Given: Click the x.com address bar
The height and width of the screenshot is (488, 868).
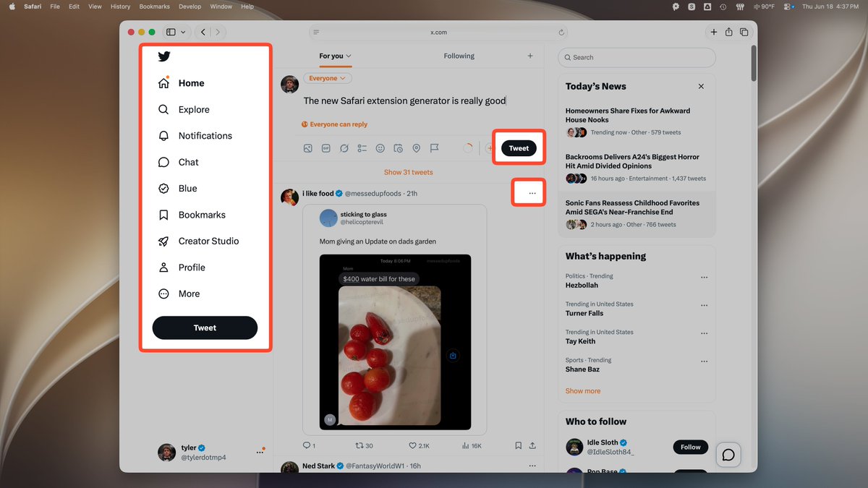Looking at the screenshot, I should [x=438, y=33].
